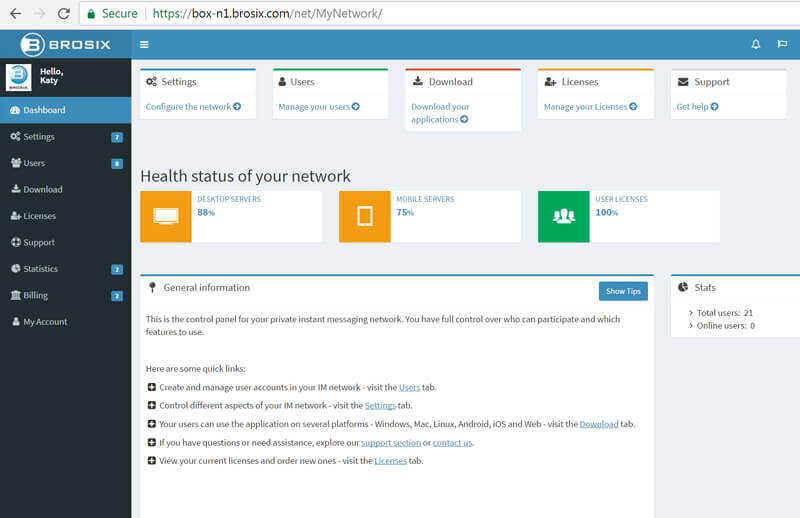This screenshot has width=800, height=518.
Task: Expand the Online users stat row
Action: [722, 326]
